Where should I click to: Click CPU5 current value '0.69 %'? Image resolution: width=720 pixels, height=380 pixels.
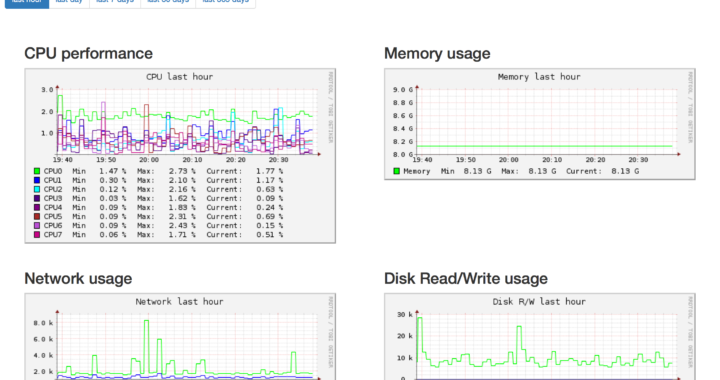pyautogui.click(x=269, y=217)
